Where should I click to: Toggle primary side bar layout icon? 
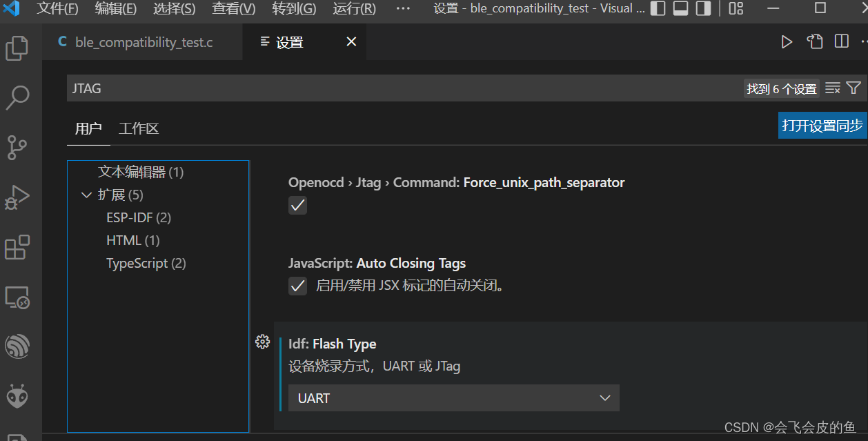click(x=658, y=8)
